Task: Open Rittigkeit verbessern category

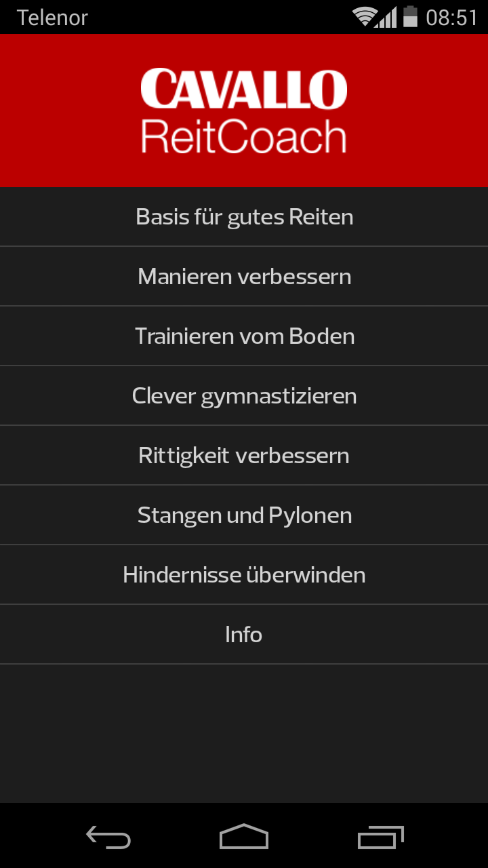Action: [x=244, y=456]
